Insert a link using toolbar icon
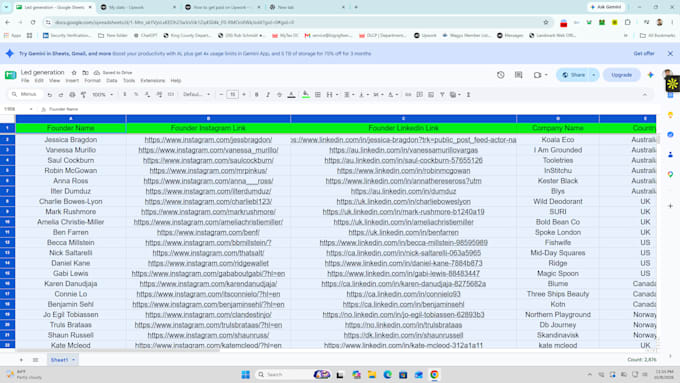This screenshot has height=383, width=680. click(x=408, y=95)
